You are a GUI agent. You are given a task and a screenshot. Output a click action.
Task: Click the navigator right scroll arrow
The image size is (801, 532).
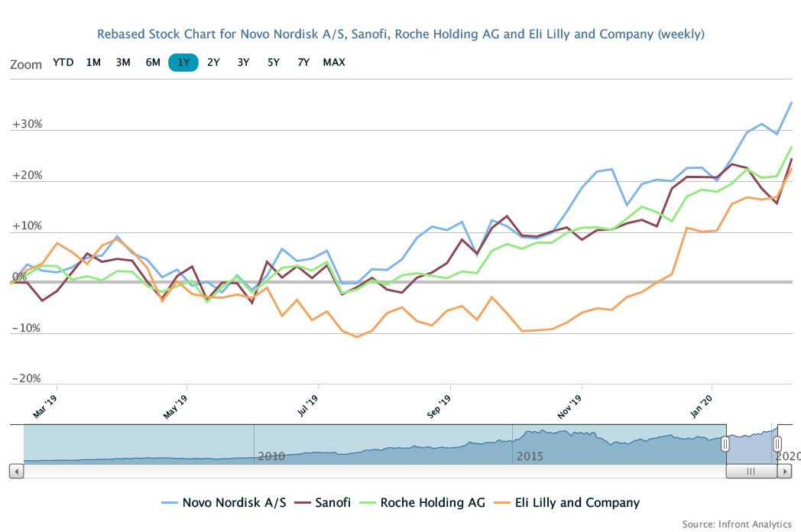tap(784, 471)
